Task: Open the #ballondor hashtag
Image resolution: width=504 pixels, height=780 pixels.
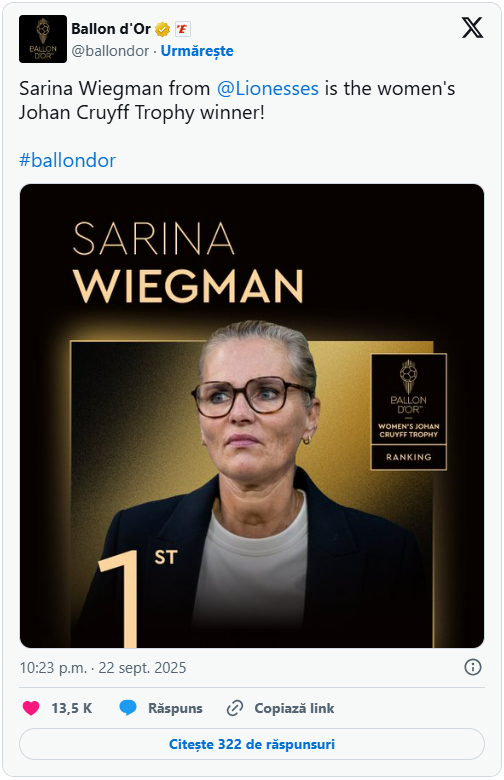Action: 68,160
